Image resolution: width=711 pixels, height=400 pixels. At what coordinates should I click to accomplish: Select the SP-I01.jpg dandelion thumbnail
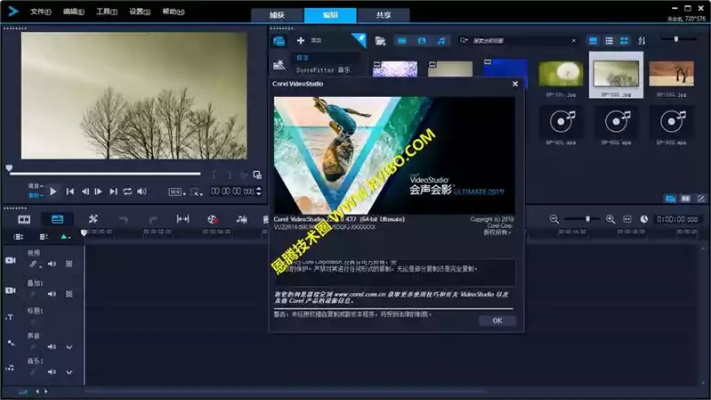561,74
